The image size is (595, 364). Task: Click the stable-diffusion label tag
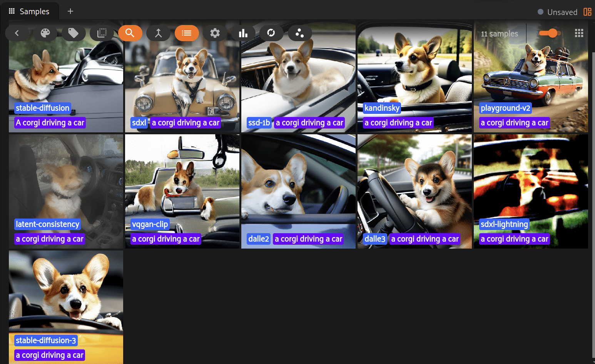43,108
